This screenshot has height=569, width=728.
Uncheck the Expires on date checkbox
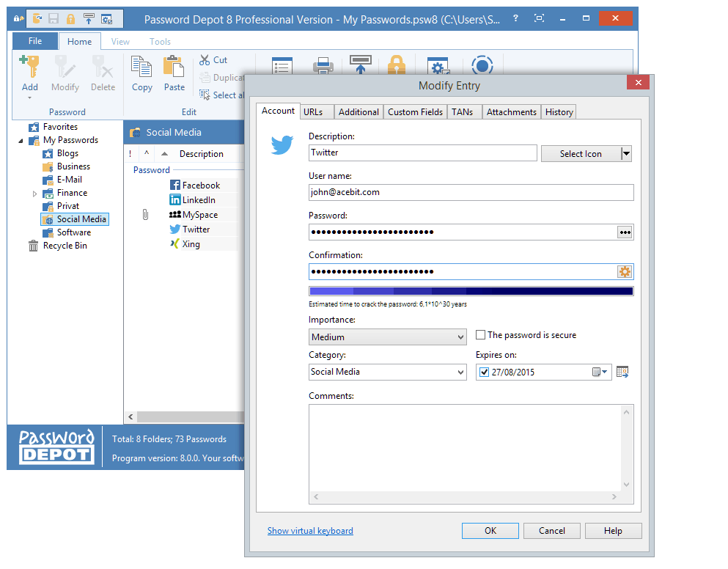click(x=485, y=372)
